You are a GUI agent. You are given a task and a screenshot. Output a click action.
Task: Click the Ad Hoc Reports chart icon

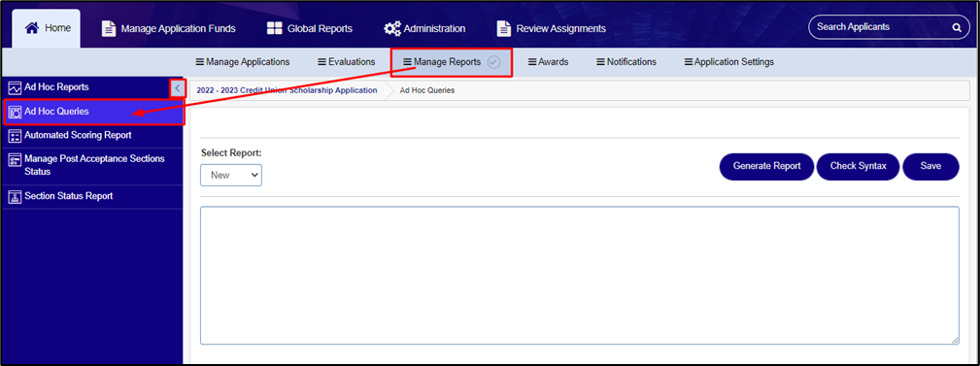(15, 87)
